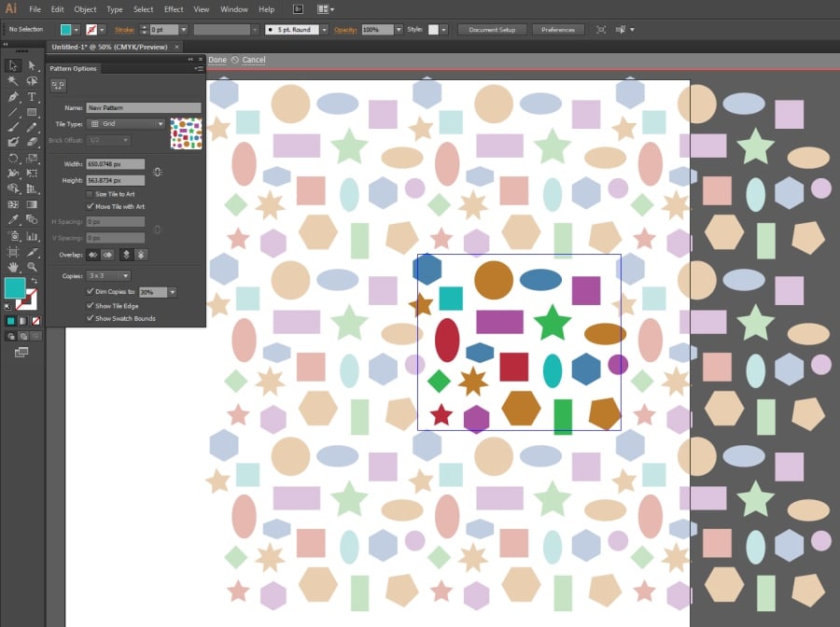Expand the 5 pt. Round brush dropdown
Screen dimensions: 840x627
pyautogui.click(x=324, y=30)
